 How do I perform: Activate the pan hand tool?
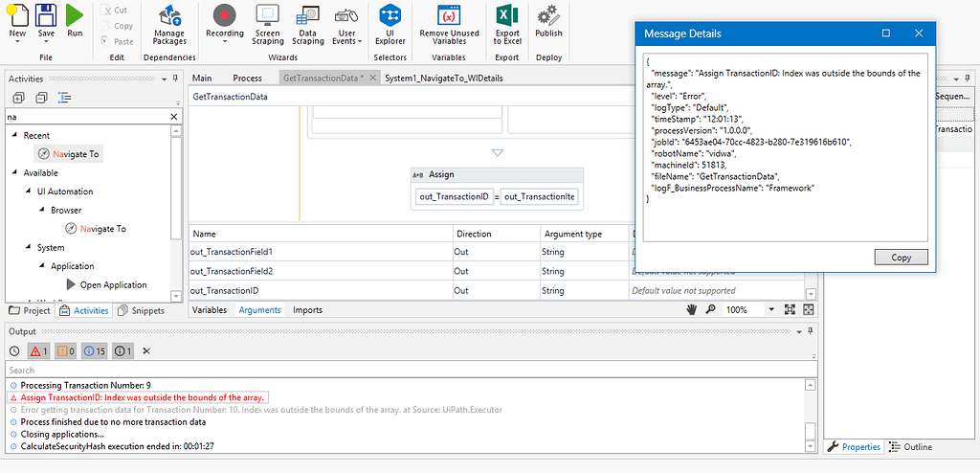tap(692, 310)
